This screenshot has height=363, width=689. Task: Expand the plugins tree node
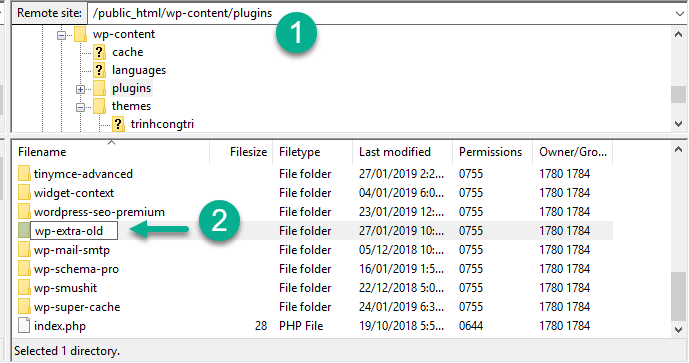click(x=80, y=89)
